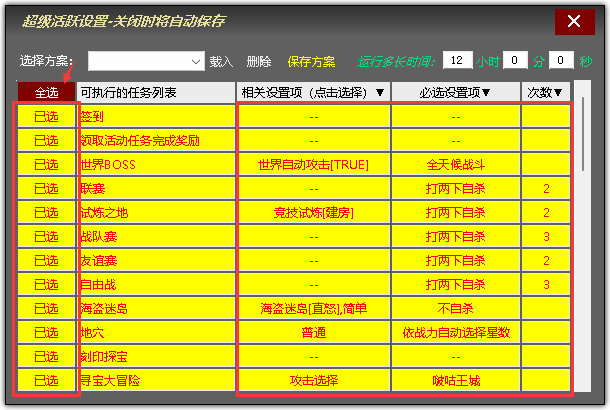Select the 联赛 task name
Image resolution: width=610 pixels, height=410 pixels.
pyautogui.click(x=156, y=189)
